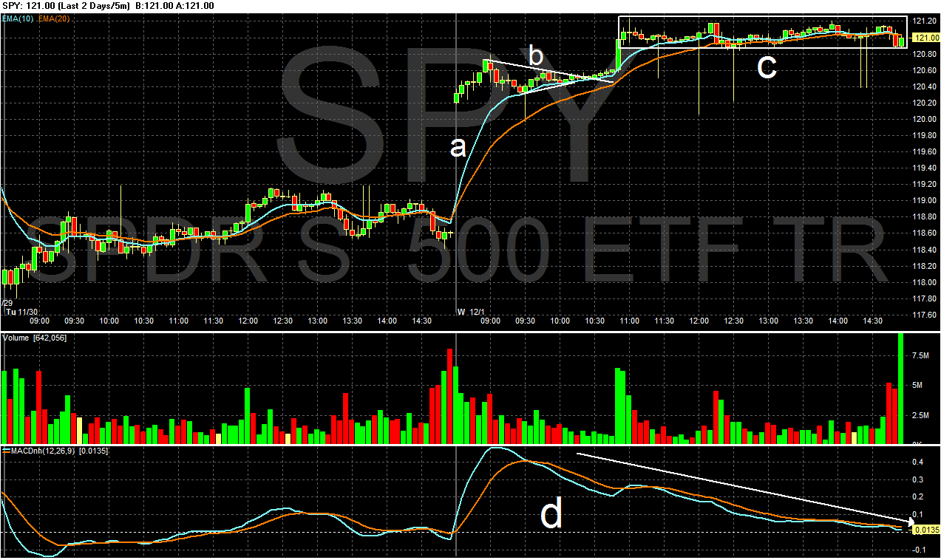Click the 119.40 price axis label
The width and height of the screenshot is (941, 560).
(x=926, y=168)
